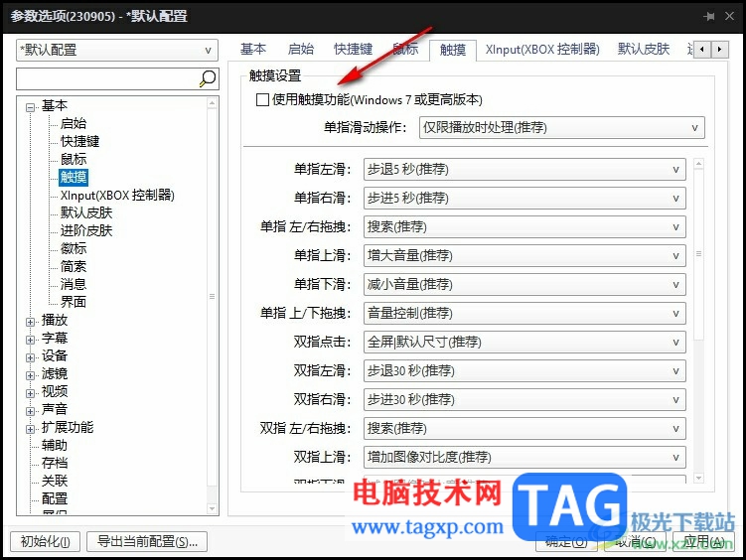
Task: Click the settings search input field
Action: pos(107,78)
